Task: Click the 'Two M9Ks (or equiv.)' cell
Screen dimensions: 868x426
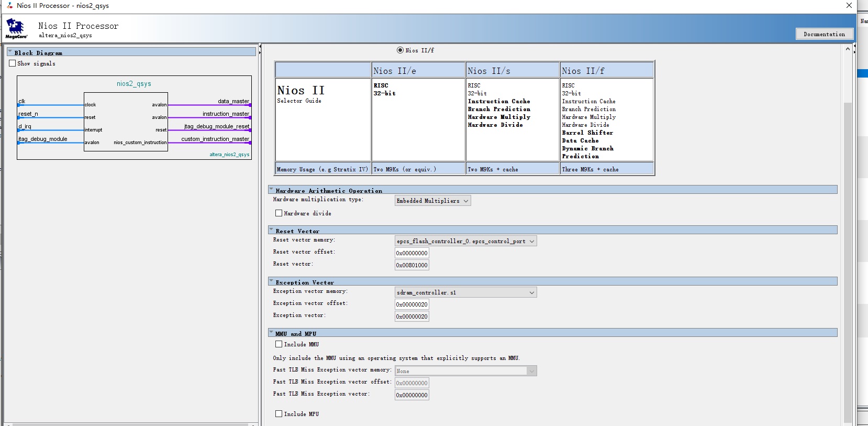Action: [419, 169]
